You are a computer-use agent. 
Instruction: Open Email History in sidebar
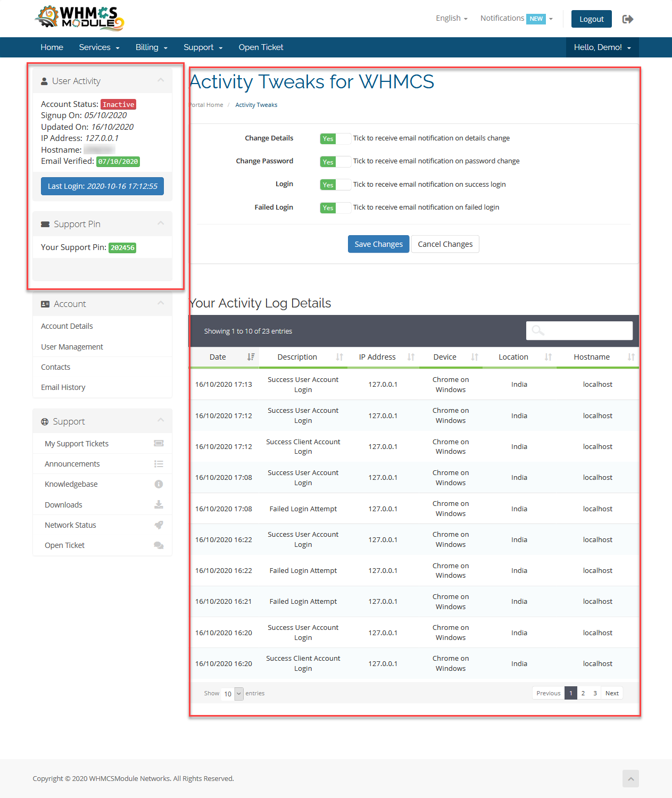click(x=63, y=387)
